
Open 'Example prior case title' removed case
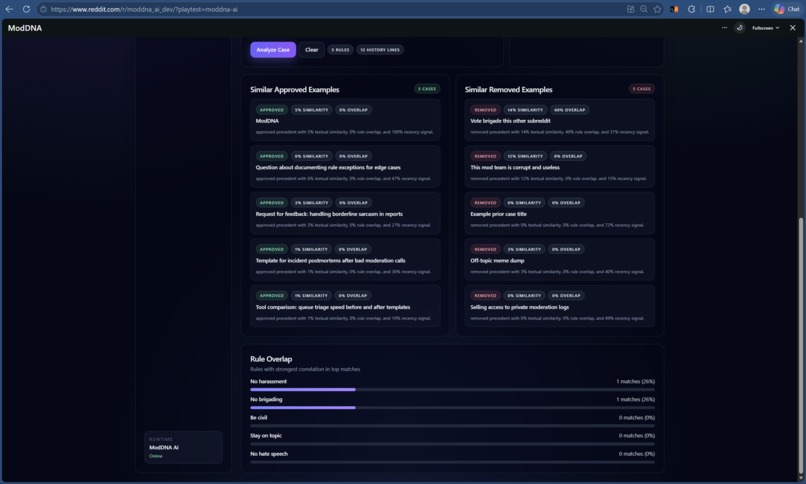click(x=560, y=214)
